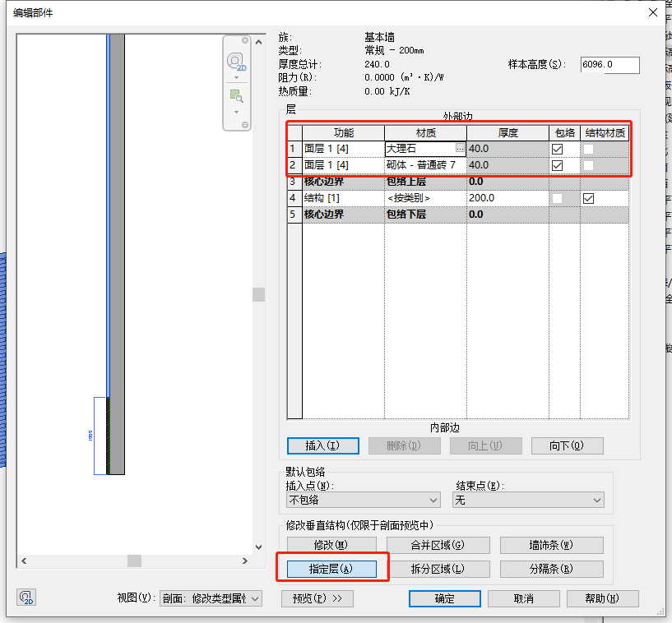Select row 1 thickness 40.0 cell
The height and width of the screenshot is (623, 672).
[x=507, y=149]
